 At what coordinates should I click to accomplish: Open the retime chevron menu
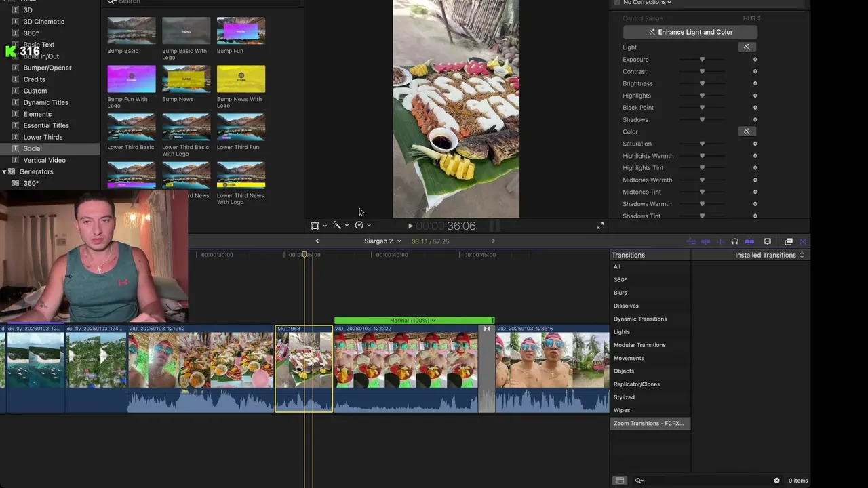coord(369,226)
